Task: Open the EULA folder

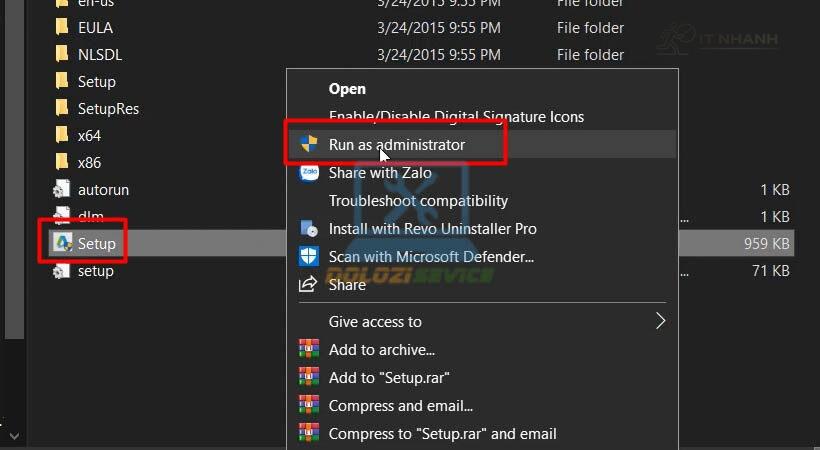Action: tap(95, 28)
